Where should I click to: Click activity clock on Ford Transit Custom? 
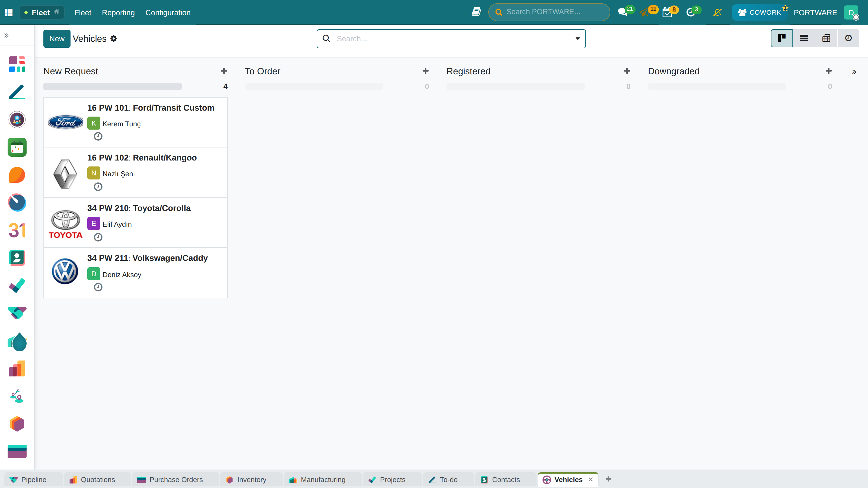tap(98, 136)
